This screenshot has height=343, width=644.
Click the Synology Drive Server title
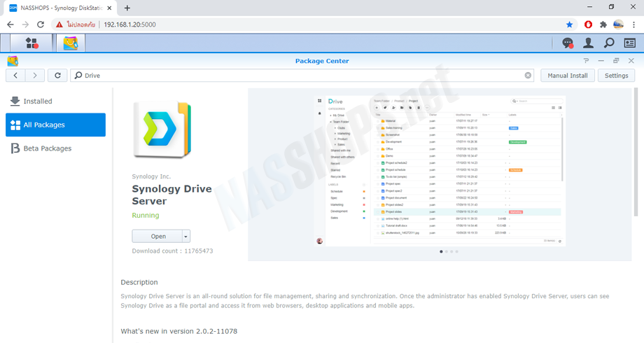(x=171, y=195)
